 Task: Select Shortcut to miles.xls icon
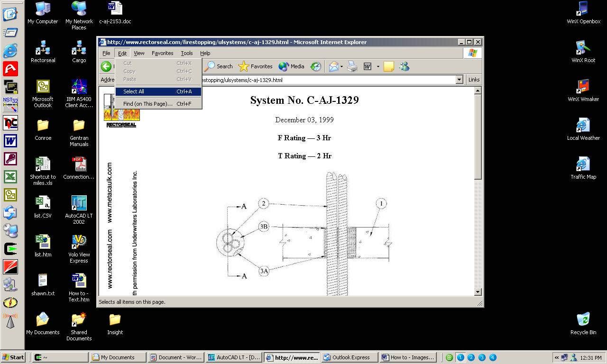click(x=43, y=171)
